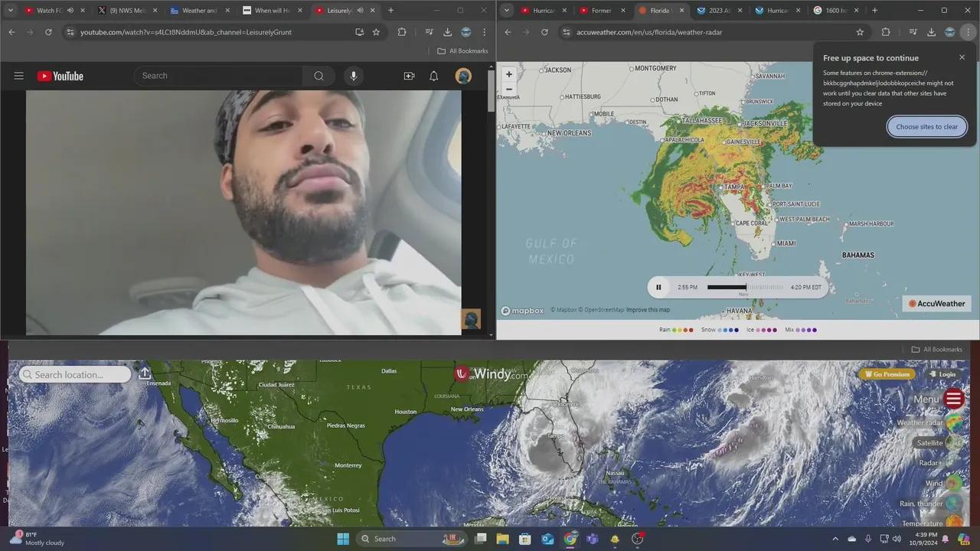Go back in the YouTube browser window
Image resolution: width=980 pixels, height=551 pixels.
click(11, 32)
